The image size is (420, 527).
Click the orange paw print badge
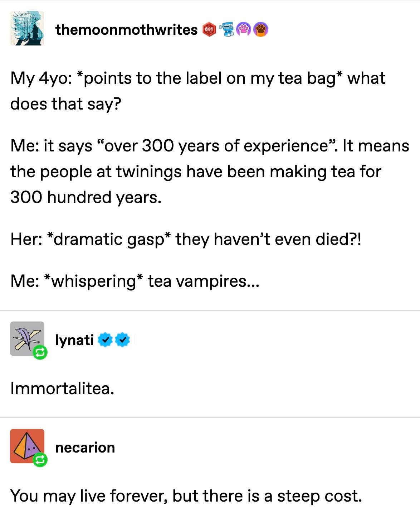tap(260, 30)
